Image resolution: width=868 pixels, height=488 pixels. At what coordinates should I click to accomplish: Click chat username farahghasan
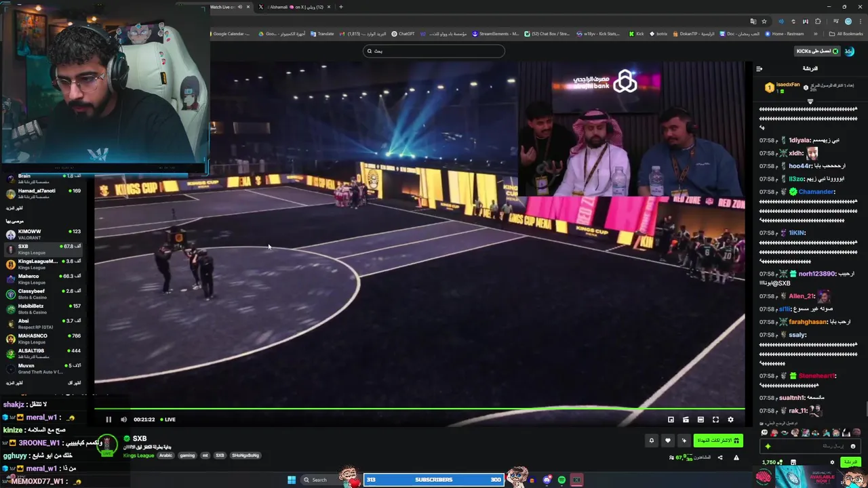[x=808, y=322]
